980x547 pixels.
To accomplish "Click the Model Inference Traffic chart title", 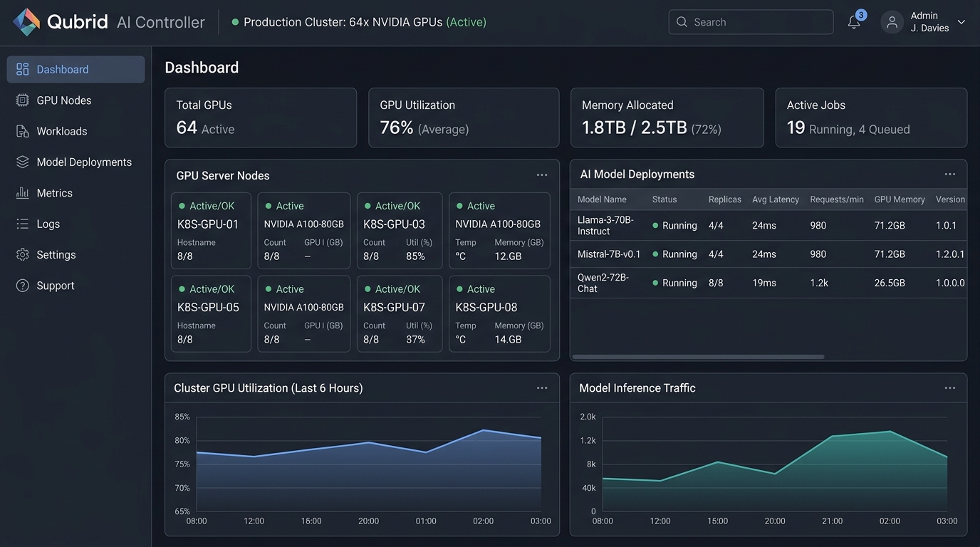I will tap(637, 388).
